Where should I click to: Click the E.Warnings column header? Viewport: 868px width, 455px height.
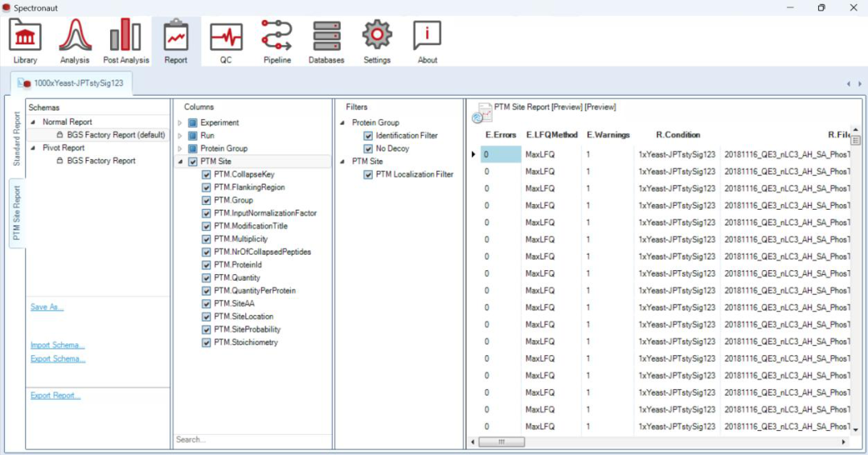tap(608, 134)
